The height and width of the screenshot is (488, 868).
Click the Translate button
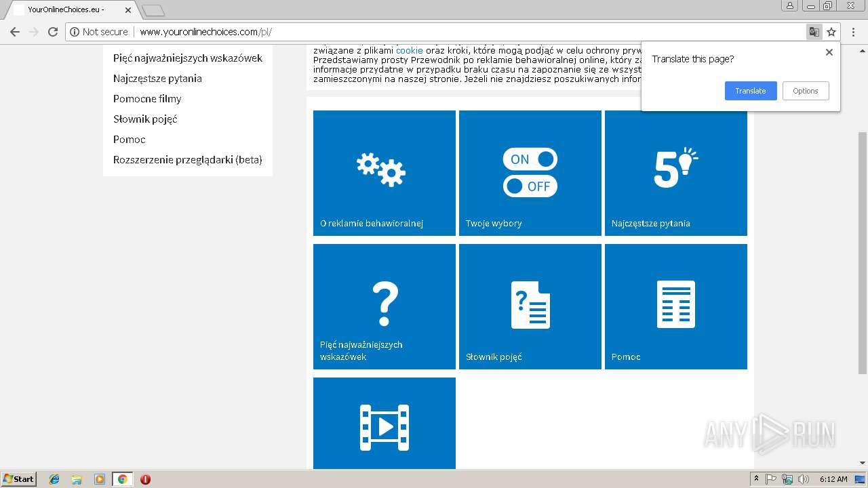coord(751,91)
